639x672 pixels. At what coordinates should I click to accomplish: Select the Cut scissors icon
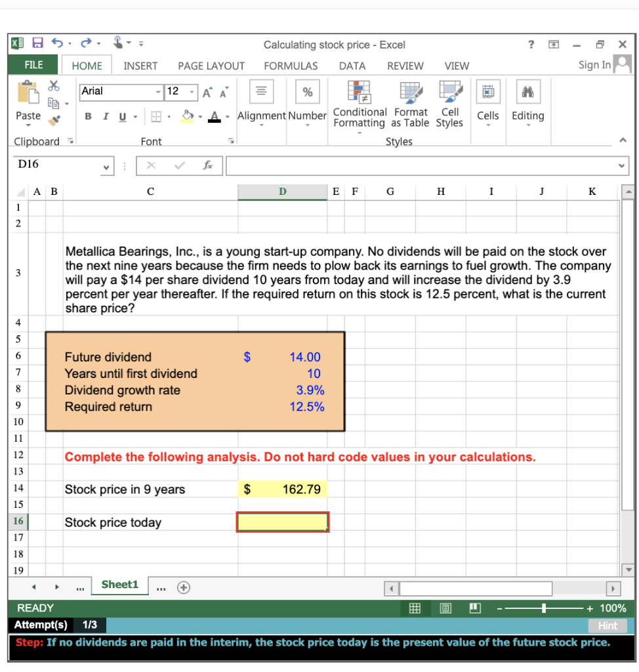click(x=54, y=85)
